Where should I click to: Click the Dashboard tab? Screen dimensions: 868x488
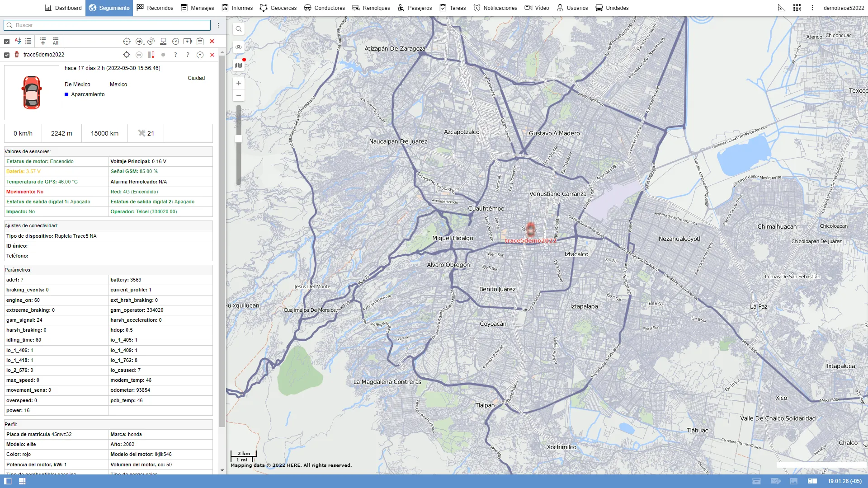63,8
